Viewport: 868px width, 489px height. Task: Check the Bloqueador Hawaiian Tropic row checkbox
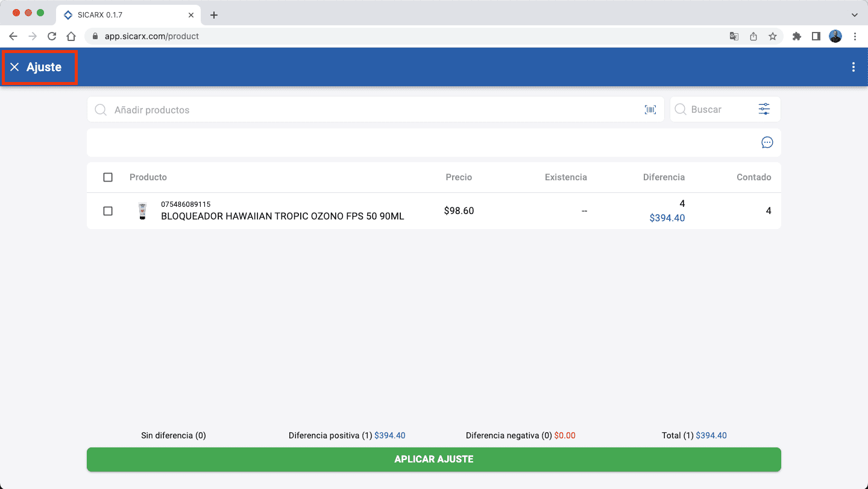coord(108,211)
